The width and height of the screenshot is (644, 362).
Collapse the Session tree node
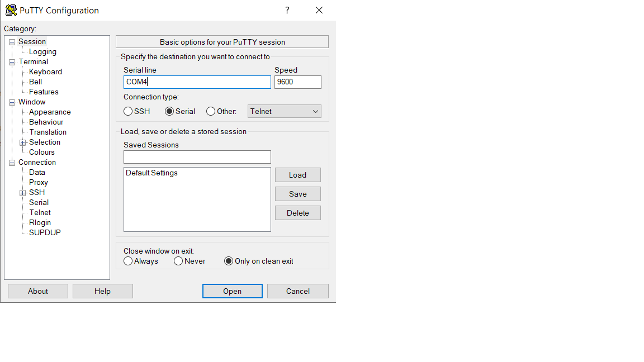pyautogui.click(x=12, y=42)
